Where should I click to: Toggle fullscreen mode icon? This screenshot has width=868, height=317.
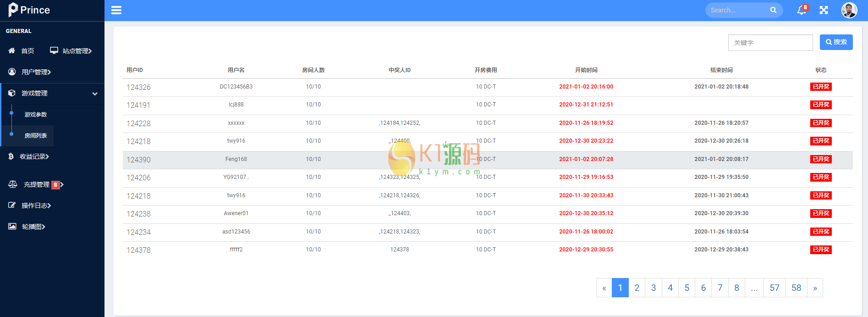pos(824,10)
